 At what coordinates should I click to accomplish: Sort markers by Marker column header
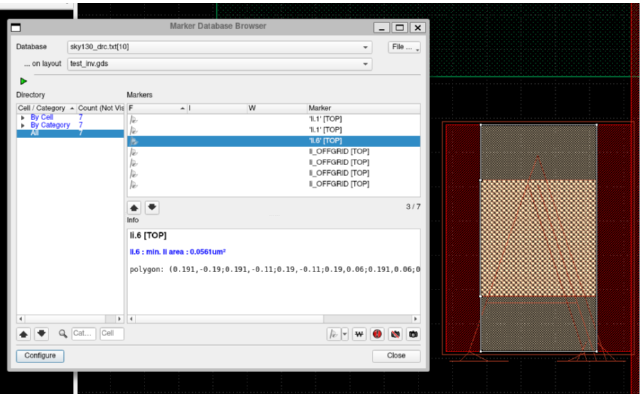363,108
